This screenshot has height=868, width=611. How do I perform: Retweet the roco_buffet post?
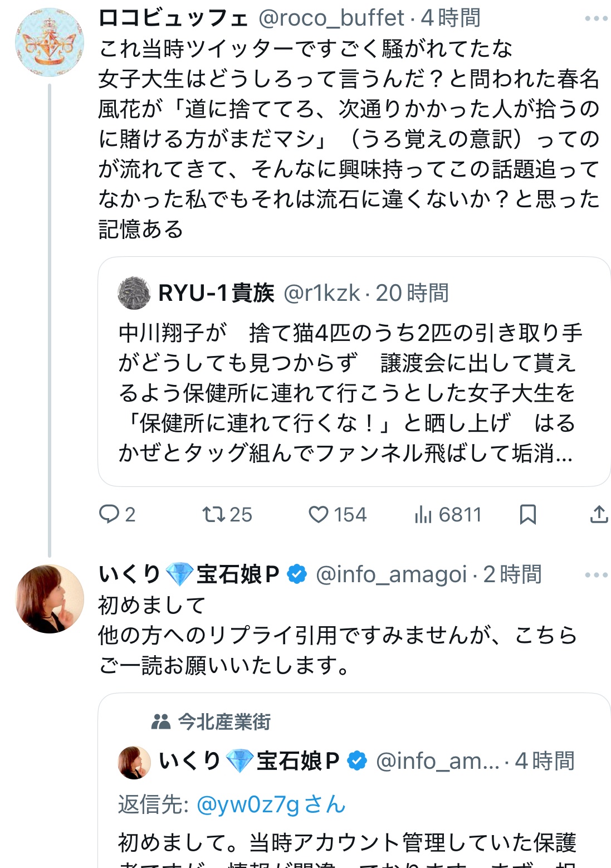[x=213, y=514]
